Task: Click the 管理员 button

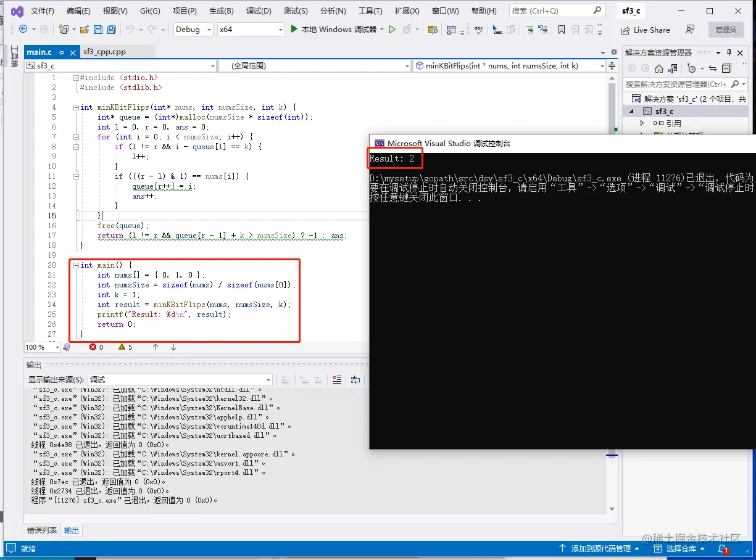Action: click(726, 30)
